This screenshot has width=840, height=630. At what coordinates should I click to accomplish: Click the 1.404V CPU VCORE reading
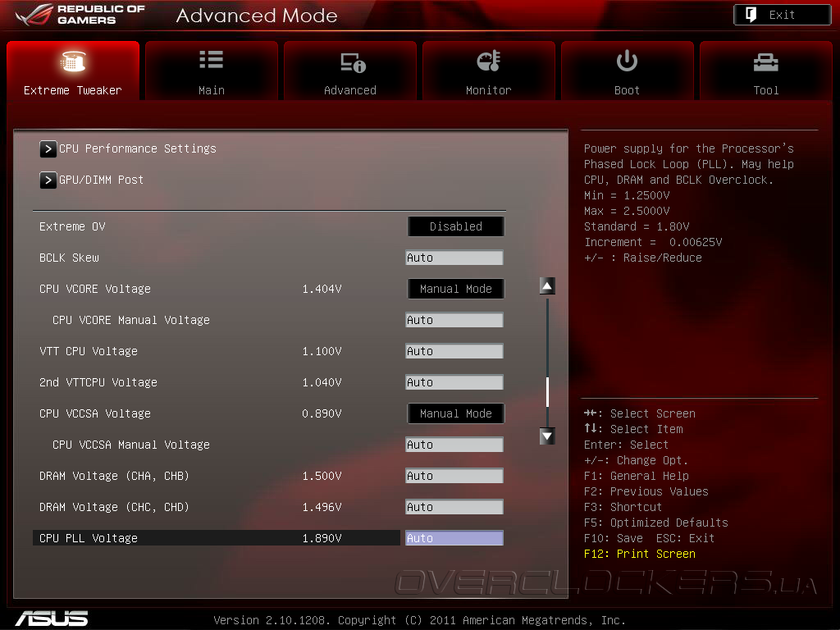[x=322, y=289]
